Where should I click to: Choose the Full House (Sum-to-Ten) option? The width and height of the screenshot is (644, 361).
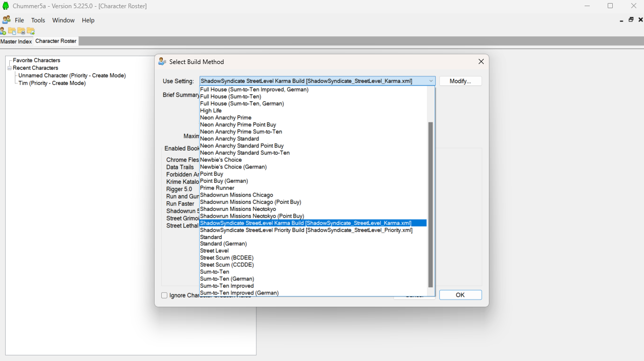pos(313,97)
